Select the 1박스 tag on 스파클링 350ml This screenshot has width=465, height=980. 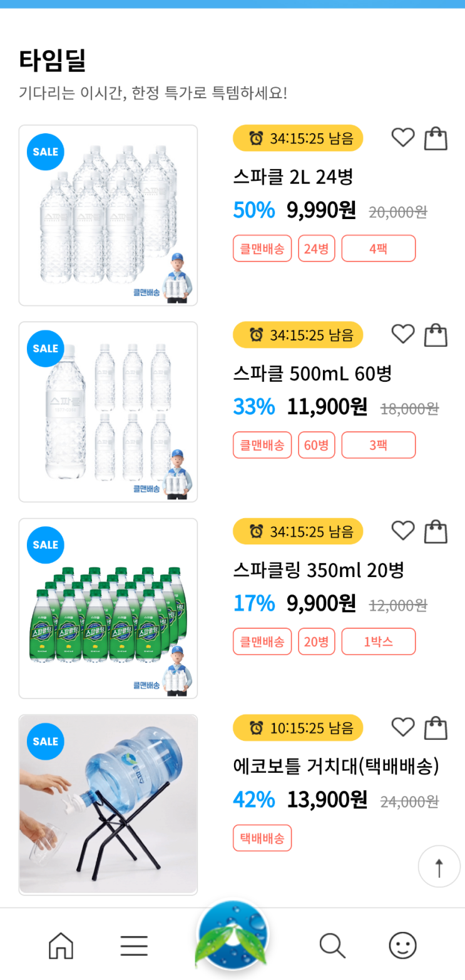(x=378, y=641)
